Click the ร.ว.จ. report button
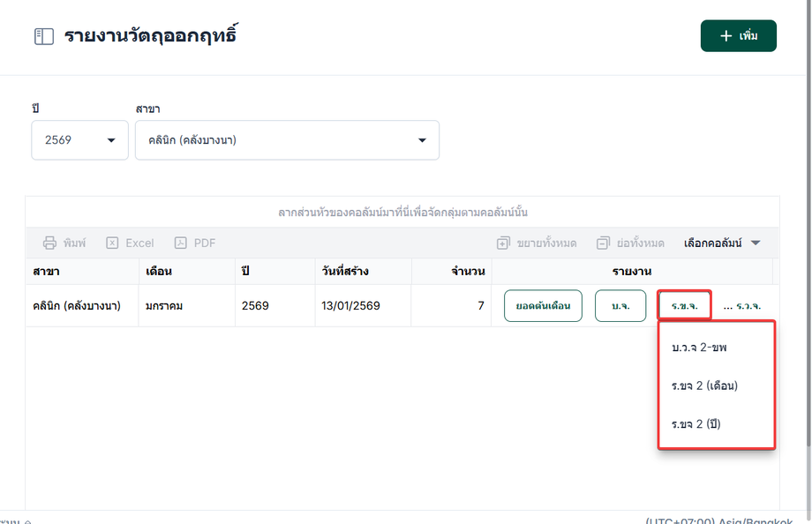The image size is (812, 524). (x=748, y=306)
